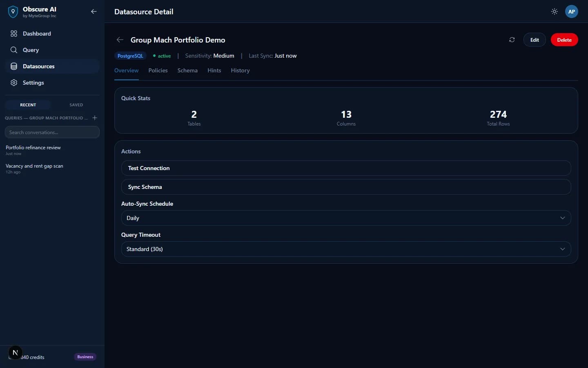Click the Query magnifier icon
The image size is (588, 368).
tap(14, 50)
